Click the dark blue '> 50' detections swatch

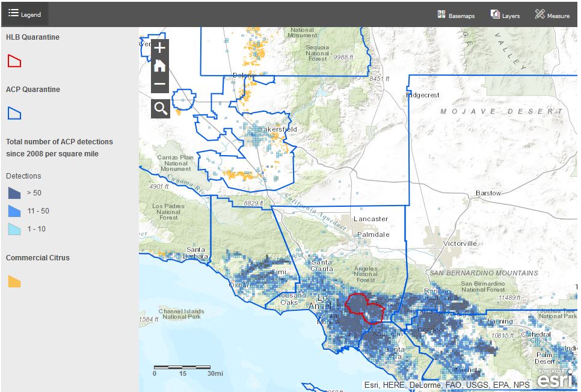click(x=14, y=193)
